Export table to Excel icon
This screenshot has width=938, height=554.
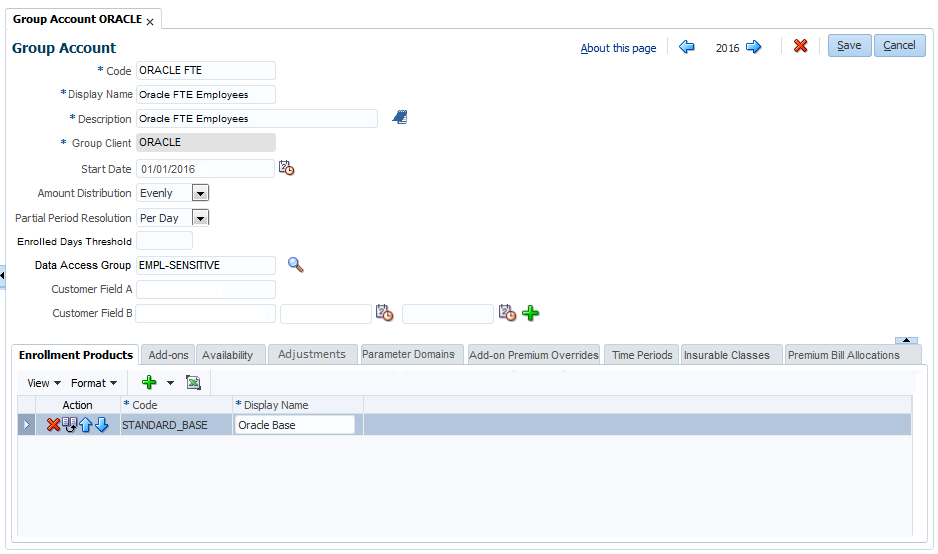(193, 382)
